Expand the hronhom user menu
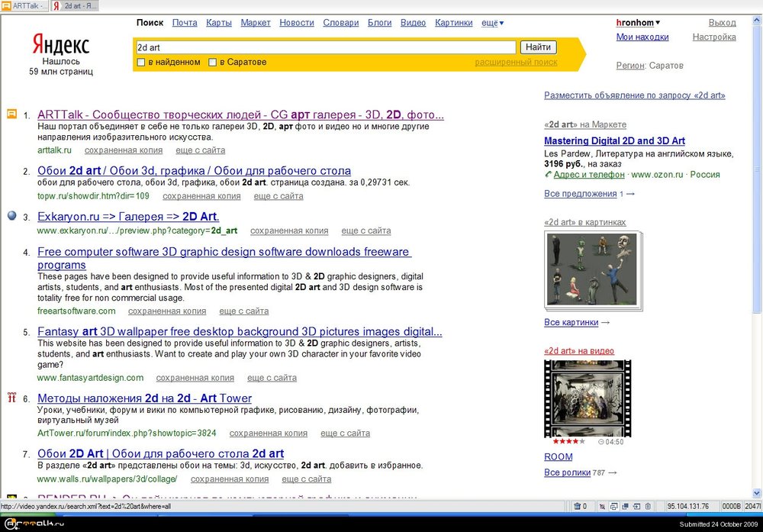Image resolution: width=763 pixels, height=532 pixels. (x=638, y=23)
